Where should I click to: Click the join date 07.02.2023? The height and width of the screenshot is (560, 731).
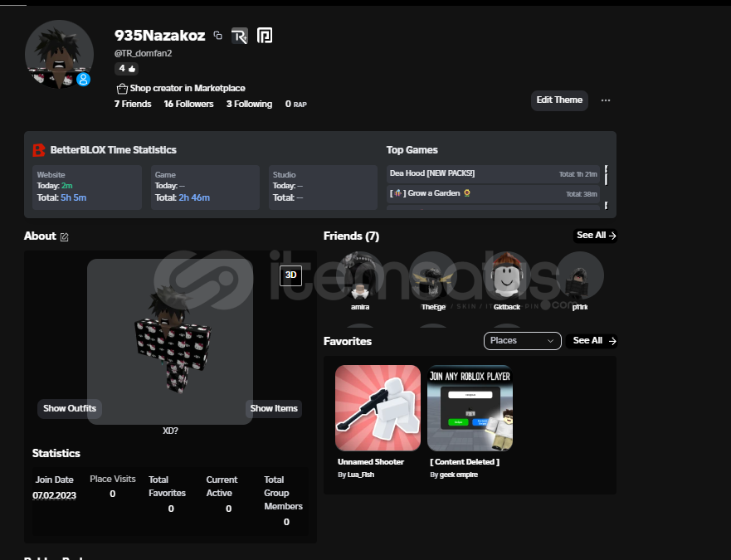click(x=54, y=495)
